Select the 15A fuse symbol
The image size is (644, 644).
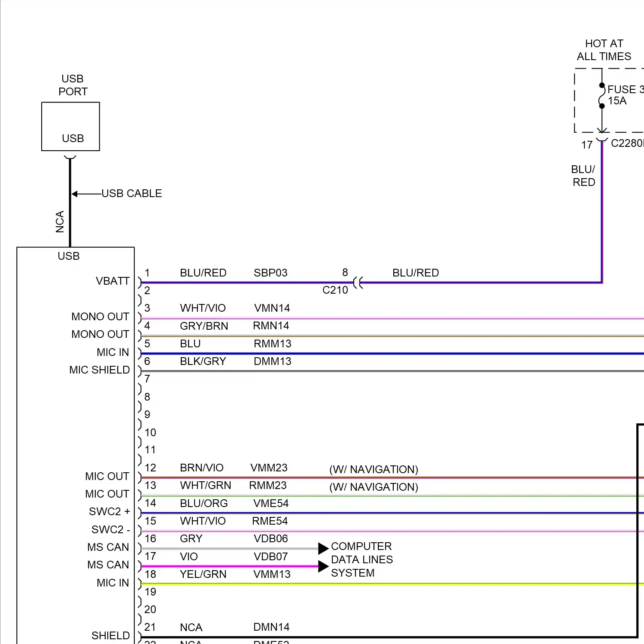pos(602,96)
